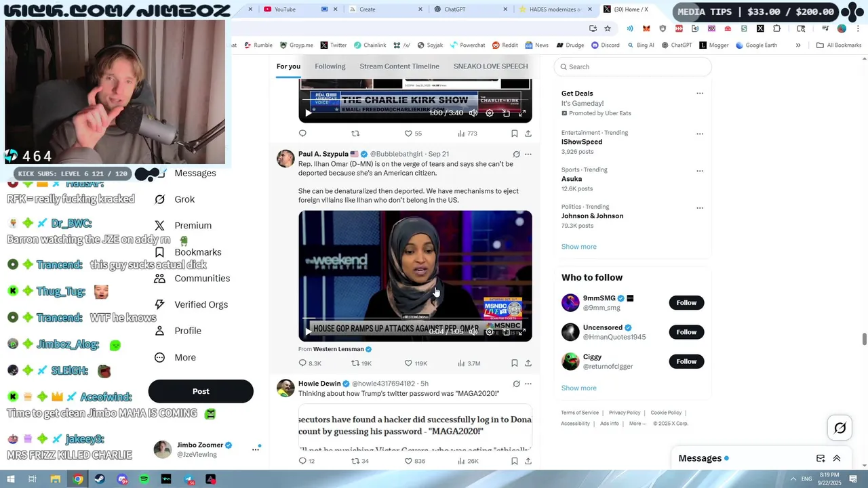Open options for Asuka trend
The image size is (868, 488).
point(700,171)
